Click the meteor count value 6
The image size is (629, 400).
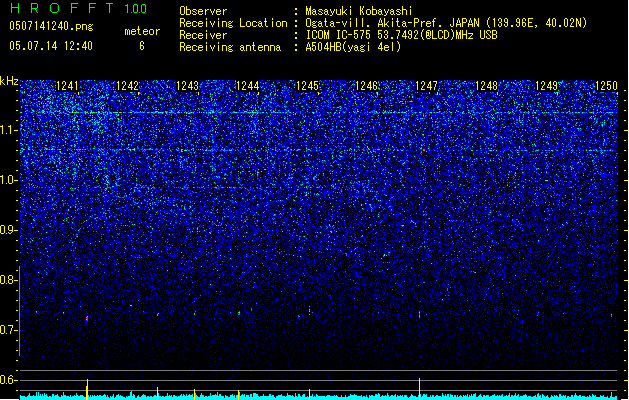pos(142,46)
